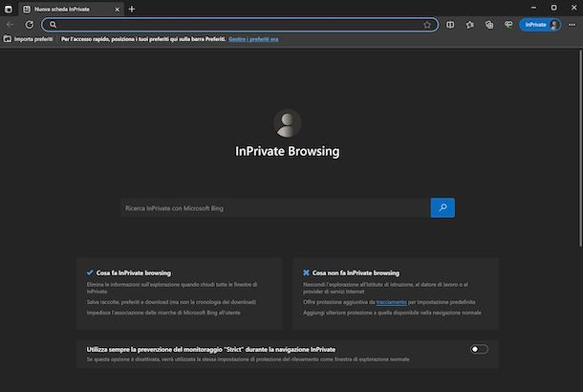Click the blue Bing search button

click(x=443, y=207)
